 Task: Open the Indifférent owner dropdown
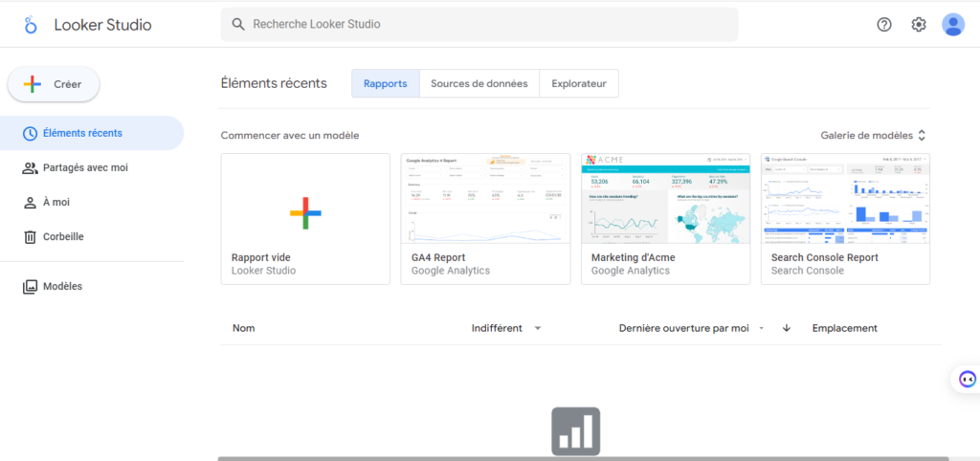coord(506,328)
